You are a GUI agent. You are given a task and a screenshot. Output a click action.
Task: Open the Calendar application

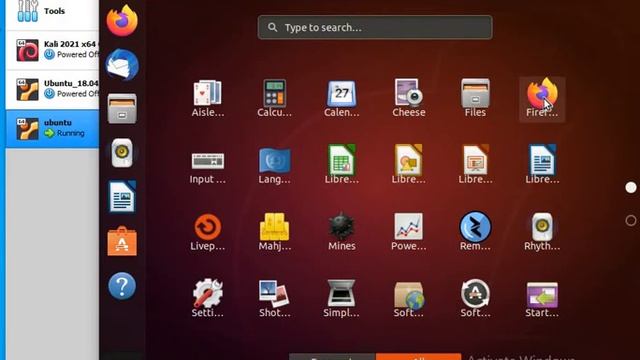point(342,99)
